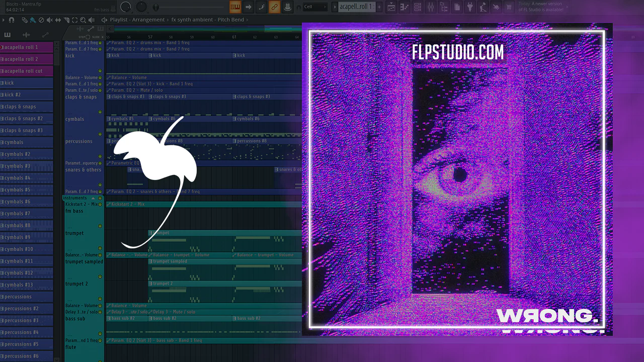Screen dimensions: 644x362
Task: Adjust the master pitch knob
Action: [x=141, y=7]
